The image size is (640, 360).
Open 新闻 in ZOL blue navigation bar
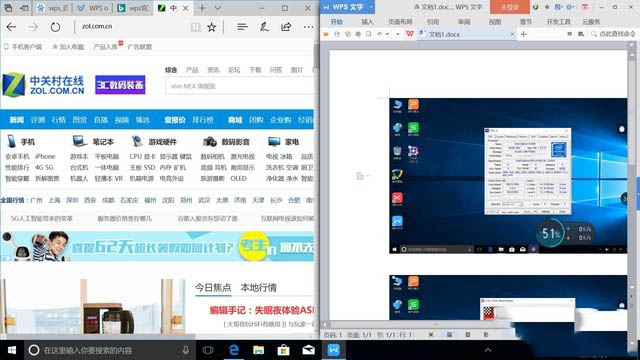click(x=17, y=120)
